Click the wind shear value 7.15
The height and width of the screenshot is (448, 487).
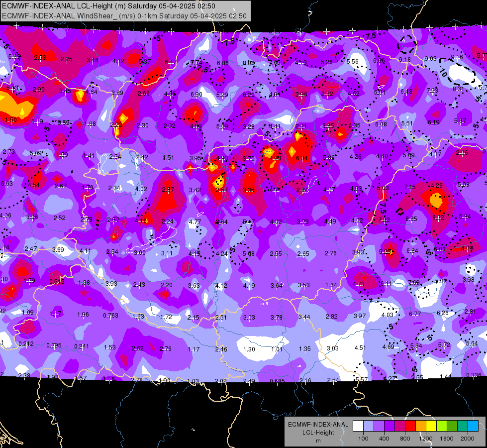point(410,187)
